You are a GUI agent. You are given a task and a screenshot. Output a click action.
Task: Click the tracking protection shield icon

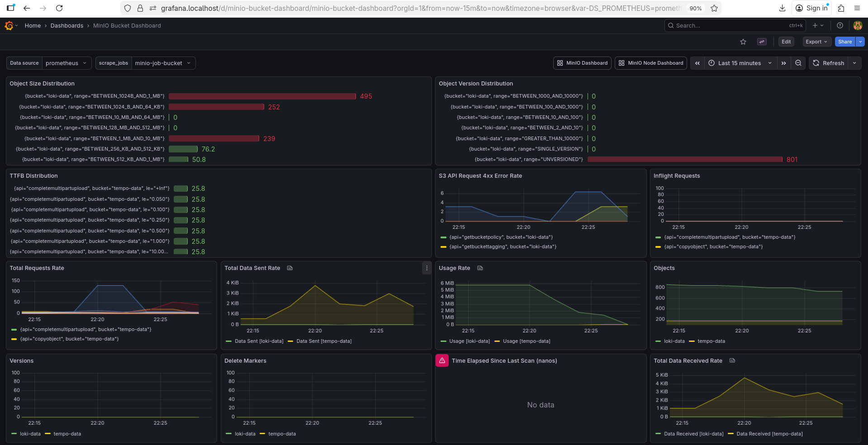click(x=128, y=8)
